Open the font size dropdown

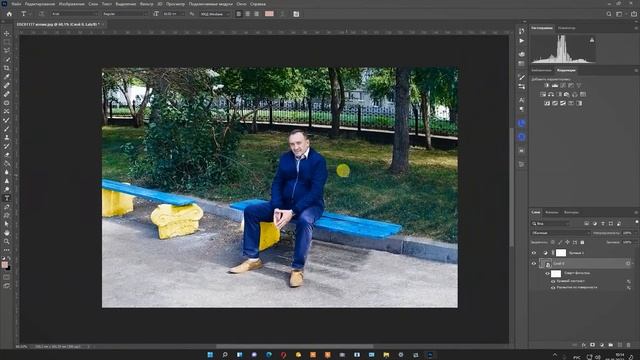click(x=173, y=14)
